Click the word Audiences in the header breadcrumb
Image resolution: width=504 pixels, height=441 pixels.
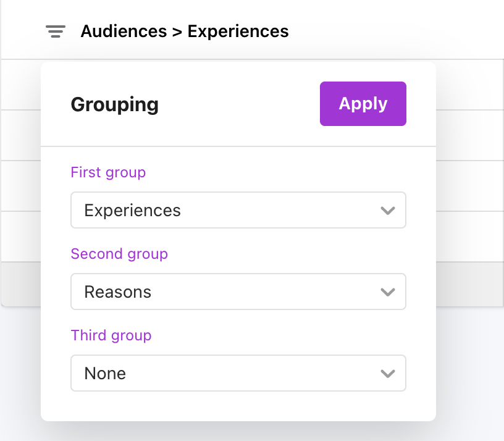point(124,31)
